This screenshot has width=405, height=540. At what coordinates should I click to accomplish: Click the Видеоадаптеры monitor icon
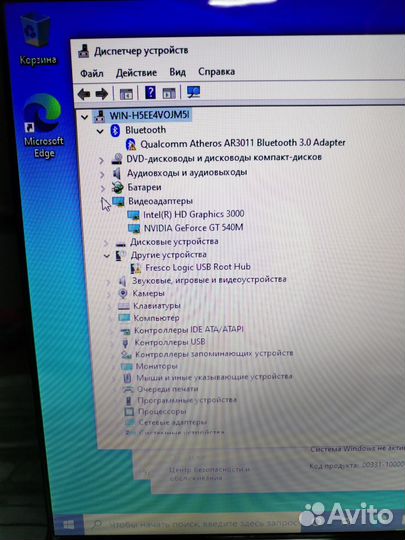click(118, 202)
